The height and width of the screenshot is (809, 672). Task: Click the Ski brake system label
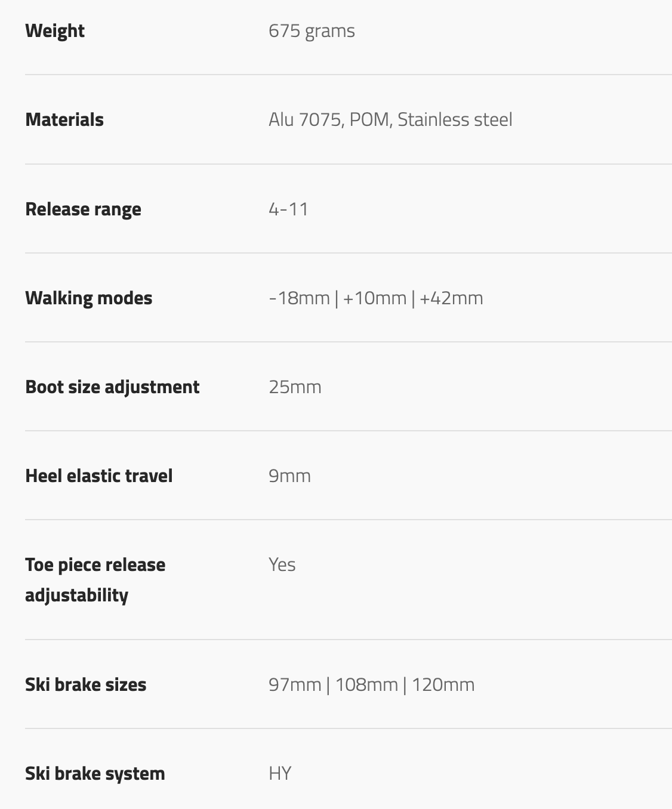(x=95, y=774)
